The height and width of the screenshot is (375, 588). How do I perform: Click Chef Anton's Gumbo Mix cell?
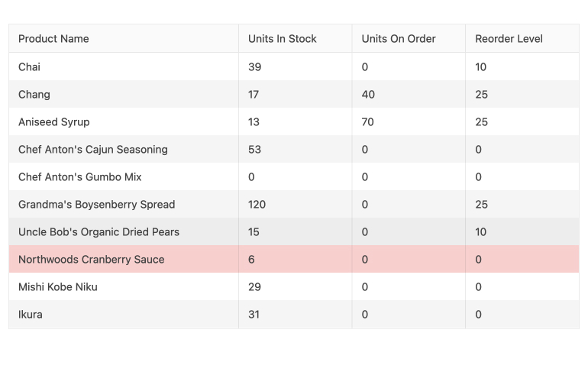pos(124,176)
